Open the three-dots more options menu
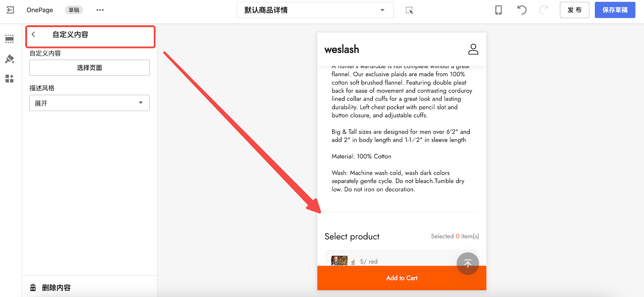Viewport: 644px width, 297px height. coord(100,10)
